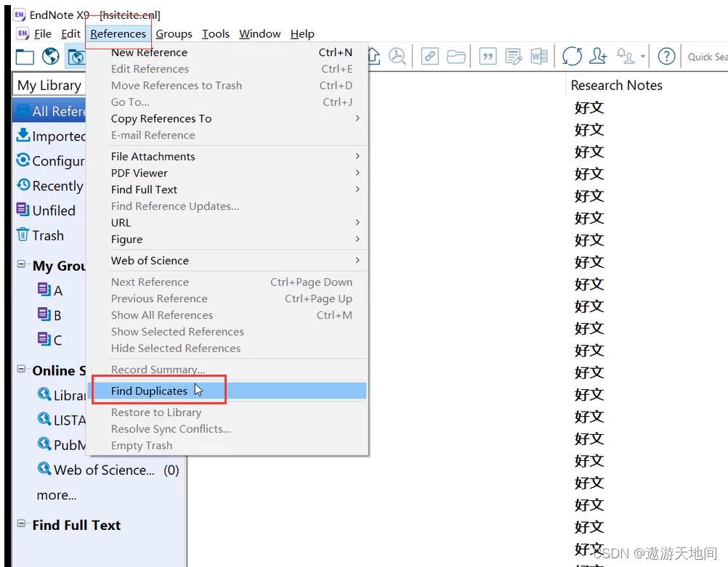Viewport: 728px width, 567px height.
Task: Expand the Figure submenu
Action: (357, 239)
